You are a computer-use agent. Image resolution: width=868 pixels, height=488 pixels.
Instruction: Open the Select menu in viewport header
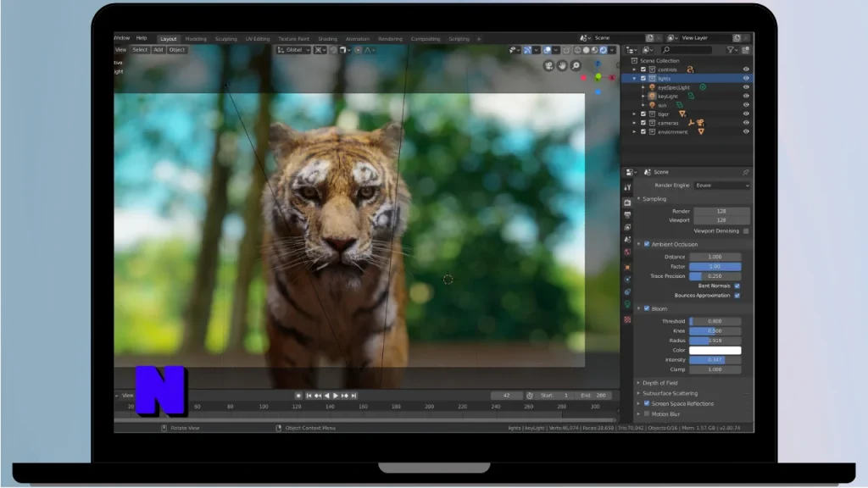140,50
